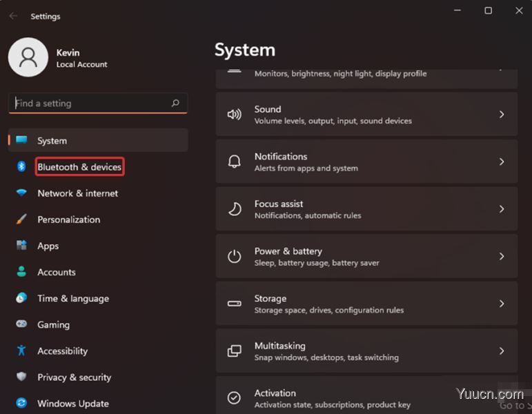Click the Gaming controller icon
This screenshot has height=414, width=532.
click(x=21, y=324)
